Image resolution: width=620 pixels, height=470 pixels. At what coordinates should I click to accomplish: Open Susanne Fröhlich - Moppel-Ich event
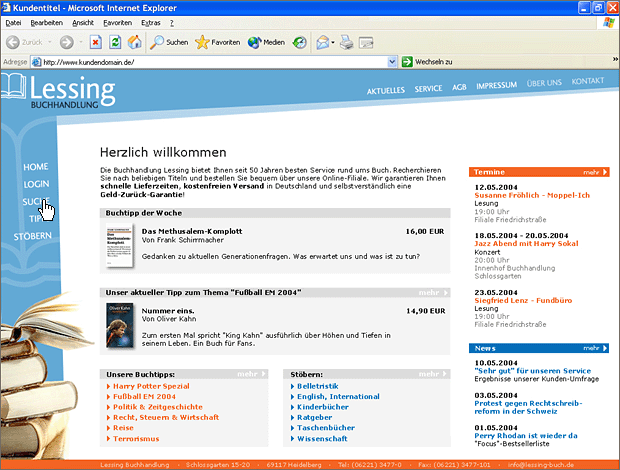[x=532, y=195]
